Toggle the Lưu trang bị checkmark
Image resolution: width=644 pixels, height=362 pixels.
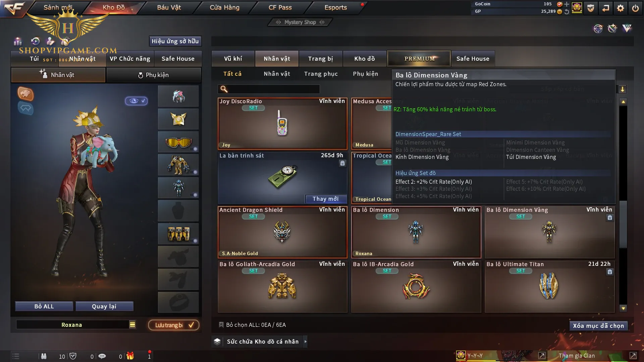click(x=192, y=325)
